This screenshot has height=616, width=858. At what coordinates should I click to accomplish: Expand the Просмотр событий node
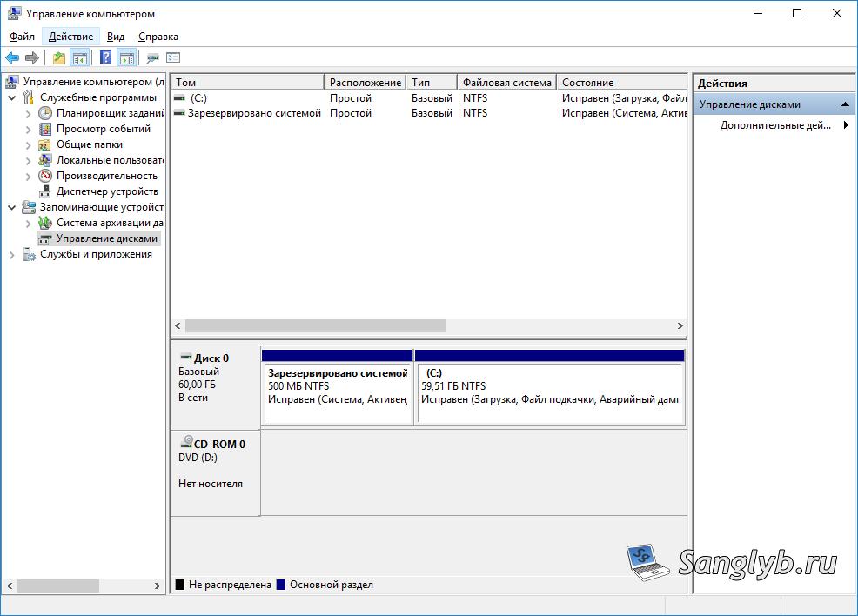click(x=29, y=130)
